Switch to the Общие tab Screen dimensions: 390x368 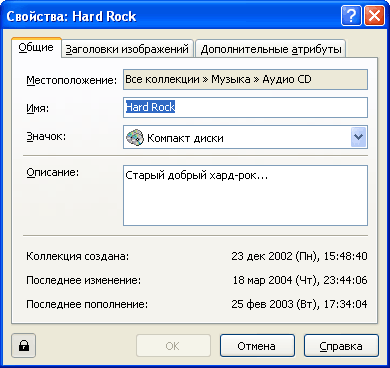pos(36,48)
